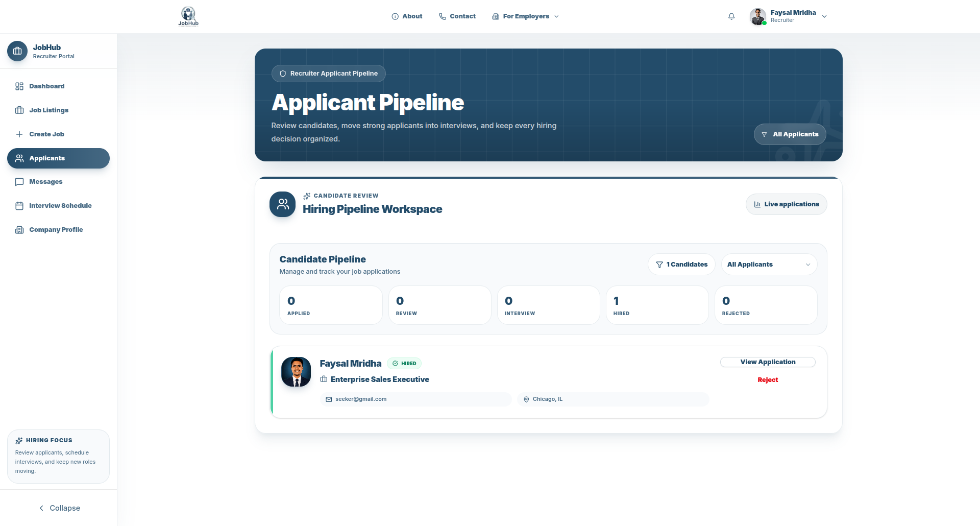Click View Application for Faysal Mridha
The height and width of the screenshot is (526, 980).
coord(768,362)
